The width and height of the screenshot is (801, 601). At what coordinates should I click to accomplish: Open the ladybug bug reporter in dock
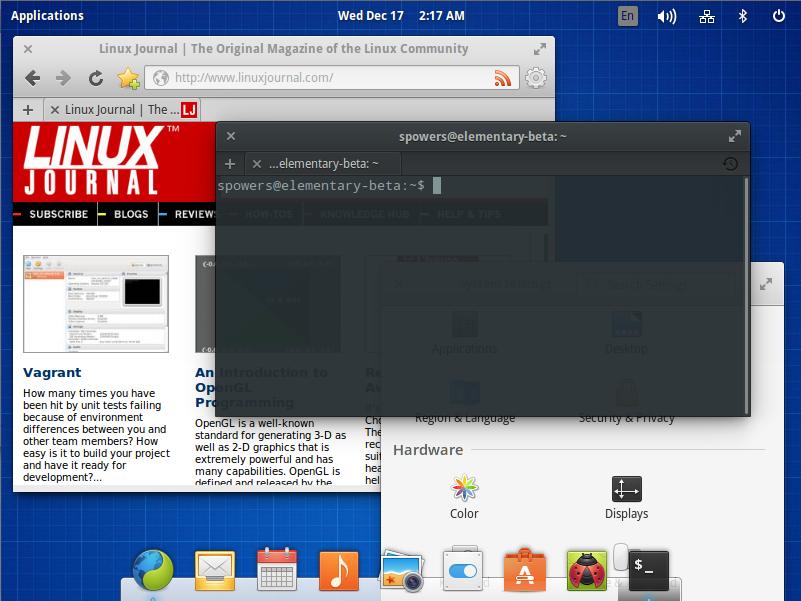pyautogui.click(x=587, y=570)
